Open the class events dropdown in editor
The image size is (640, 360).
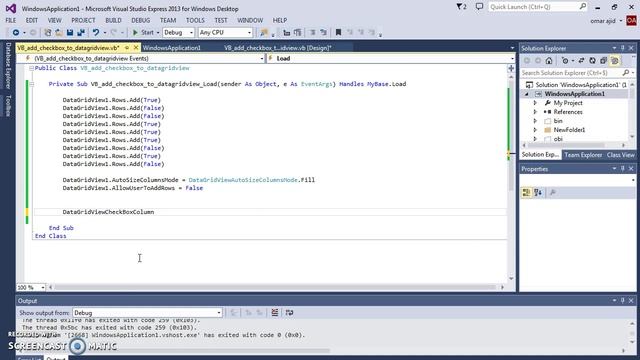point(141,58)
